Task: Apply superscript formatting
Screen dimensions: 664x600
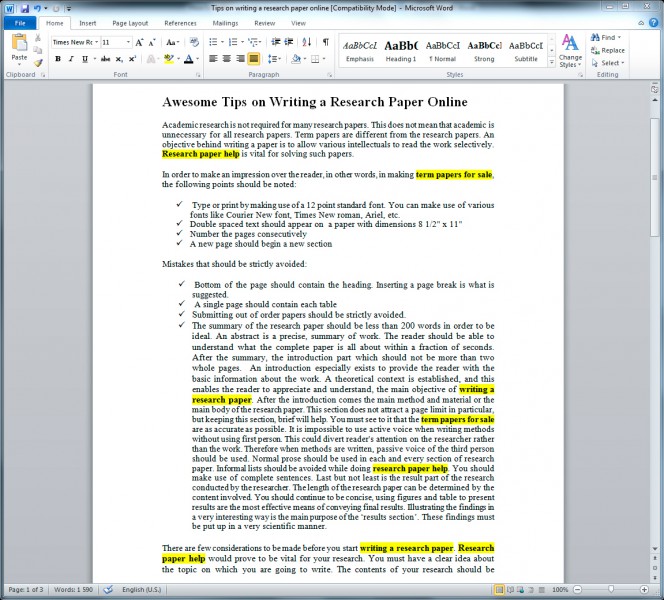Action: coord(132,59)
